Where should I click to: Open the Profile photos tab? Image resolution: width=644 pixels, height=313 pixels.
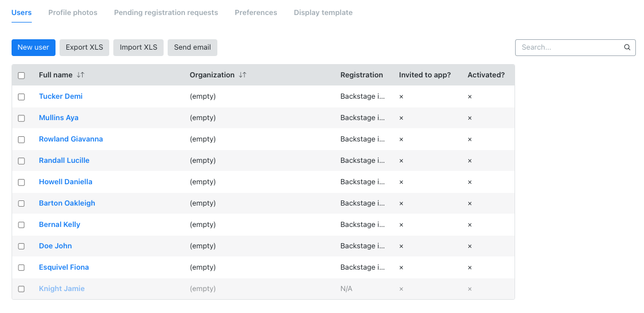click(73, 13)
